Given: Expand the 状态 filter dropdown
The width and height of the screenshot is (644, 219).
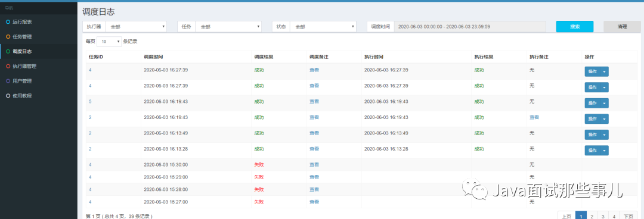Looking at the screenshot, I should coord(323,26).
